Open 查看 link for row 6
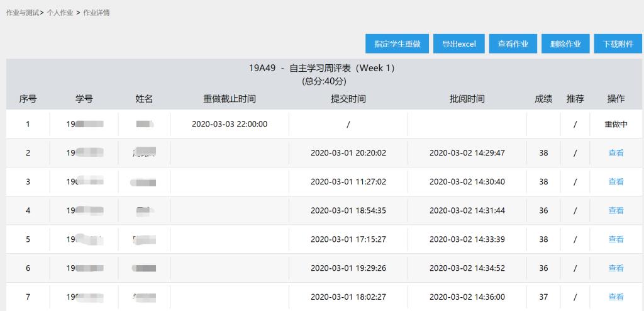The height and width of the screenshot is (311, 644). click(616, 268)
